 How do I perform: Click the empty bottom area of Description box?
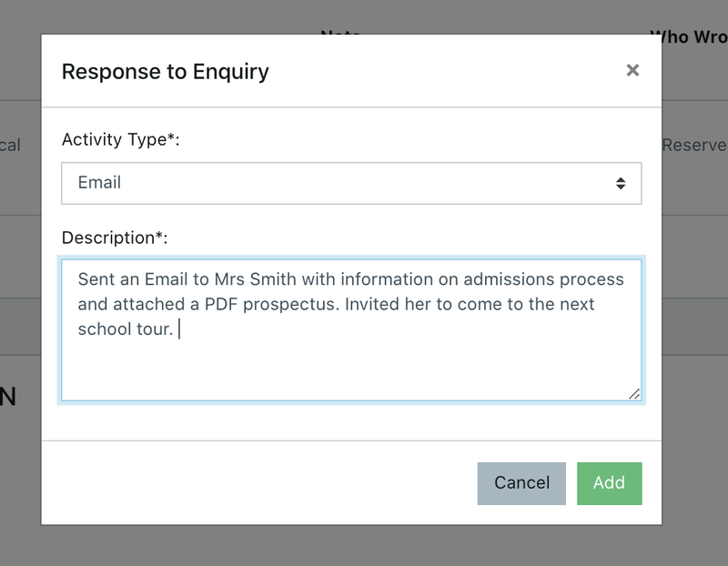pos(351,373)
